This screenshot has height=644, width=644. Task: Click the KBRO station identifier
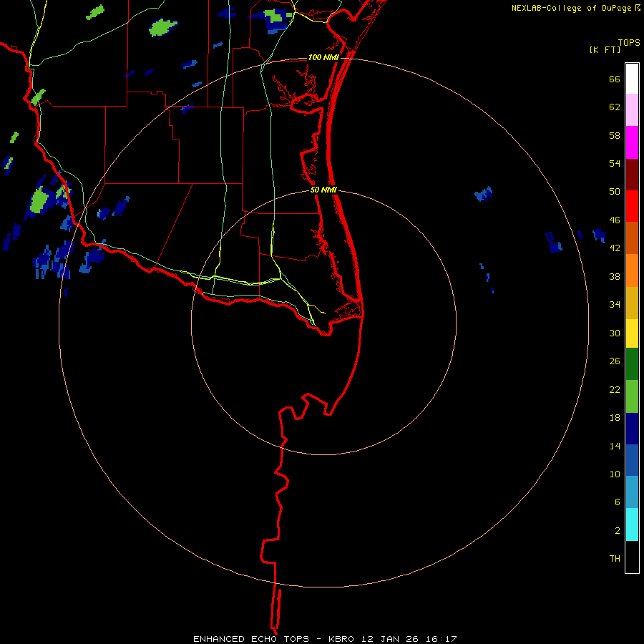pos(342,639)
